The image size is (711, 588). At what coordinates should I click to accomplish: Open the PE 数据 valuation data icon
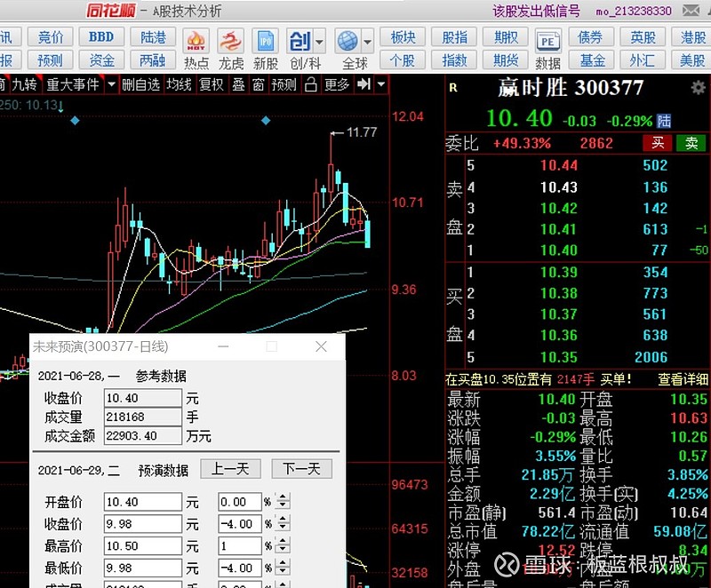547,41
